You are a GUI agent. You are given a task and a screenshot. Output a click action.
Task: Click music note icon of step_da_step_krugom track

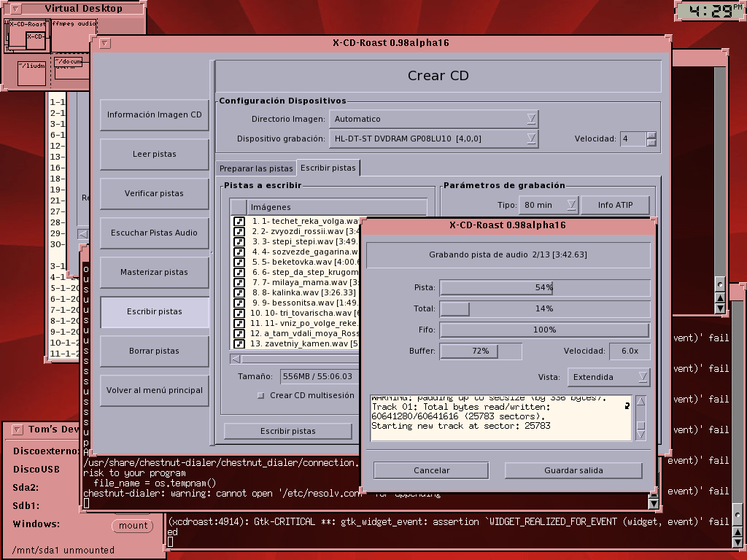[x=239, y=273]
